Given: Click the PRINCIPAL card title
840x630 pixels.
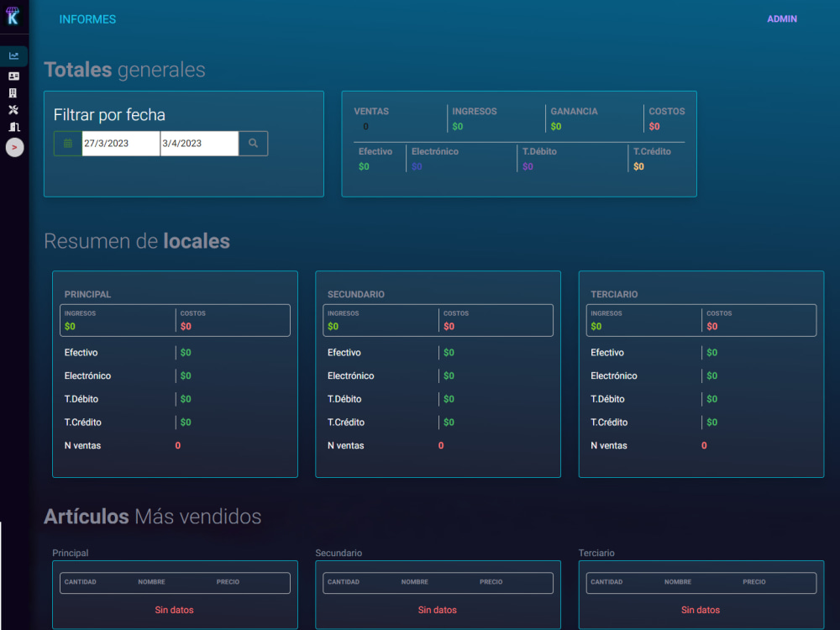Looking at the screenshot, I should tap(87, 295).
